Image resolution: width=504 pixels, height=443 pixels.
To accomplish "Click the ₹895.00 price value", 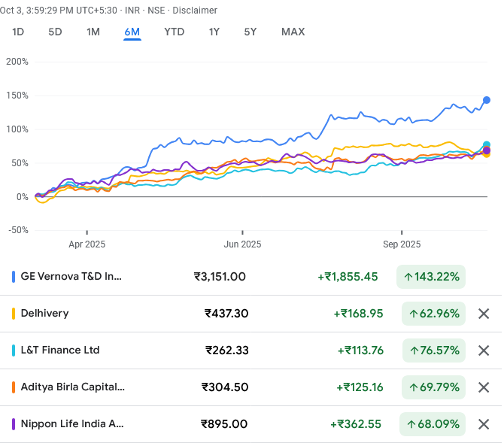I will [x=224, y=424].
